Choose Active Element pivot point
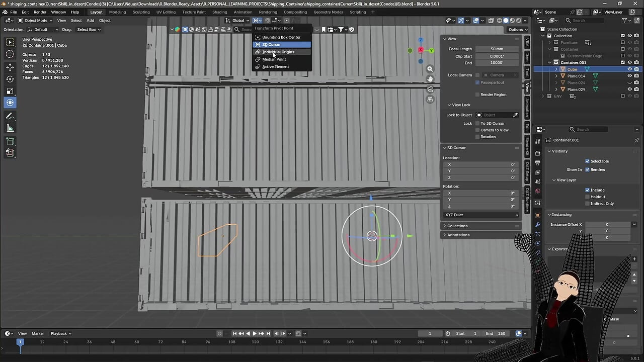 coord(281,66)
